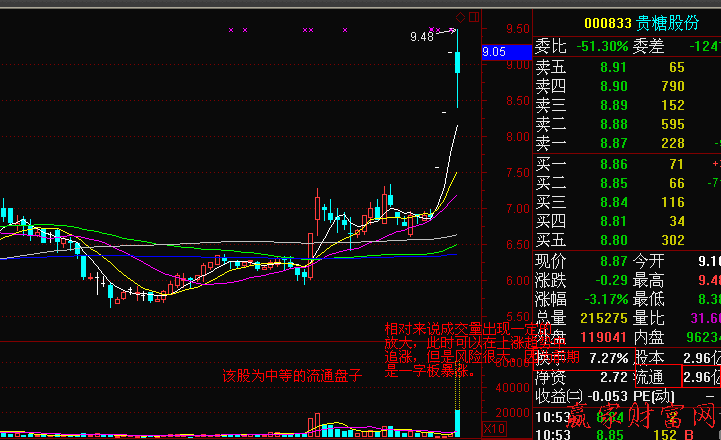Click the red diamond icon above the chart
The image size is (721, 440).
[461, 17]
